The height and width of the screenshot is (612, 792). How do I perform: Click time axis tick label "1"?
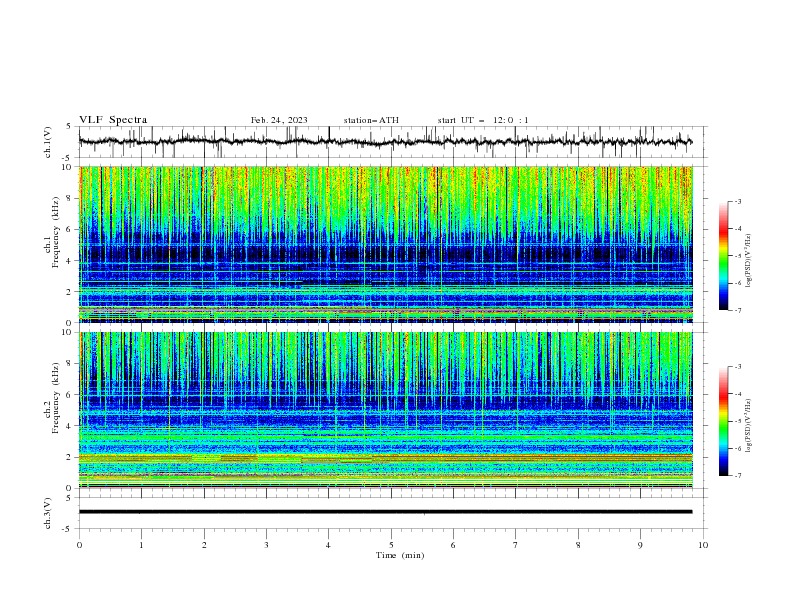click(x=141, y=545)
